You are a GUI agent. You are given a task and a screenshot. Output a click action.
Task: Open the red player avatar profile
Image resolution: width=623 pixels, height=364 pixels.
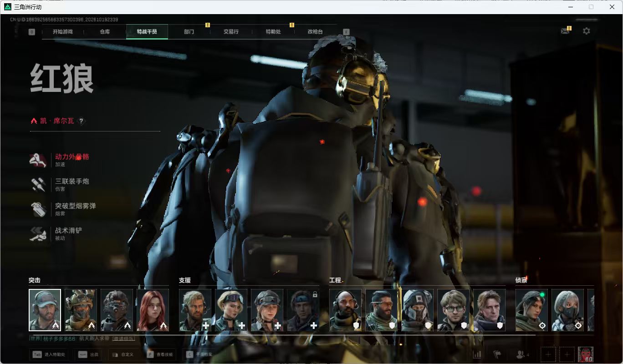pyautogui.click(x=585, y=354)
